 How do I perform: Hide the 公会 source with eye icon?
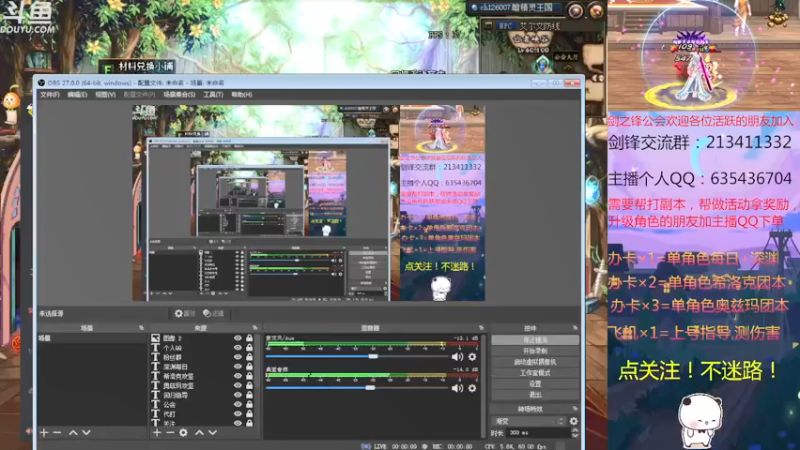coord(238,404)
